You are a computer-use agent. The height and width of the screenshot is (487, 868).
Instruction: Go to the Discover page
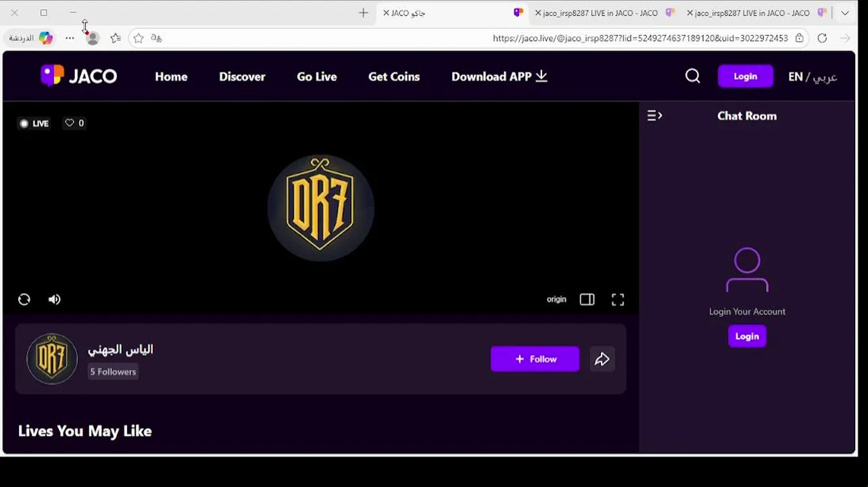coord(242,76)
